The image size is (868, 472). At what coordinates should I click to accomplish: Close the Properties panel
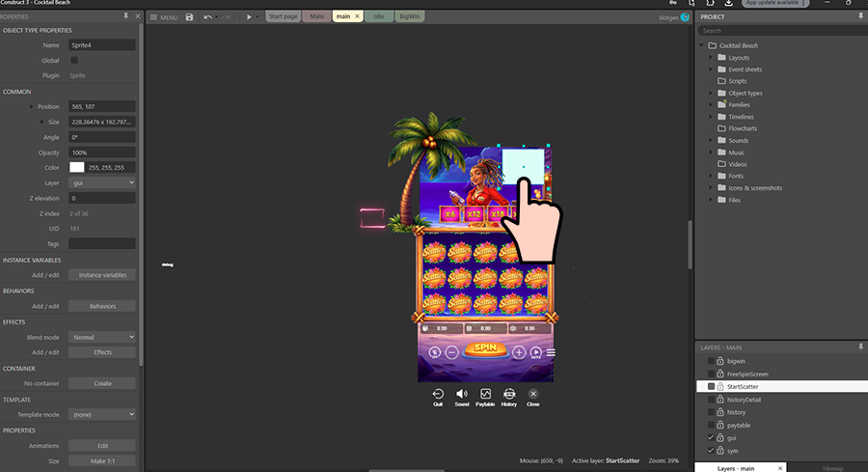[138, 16]
